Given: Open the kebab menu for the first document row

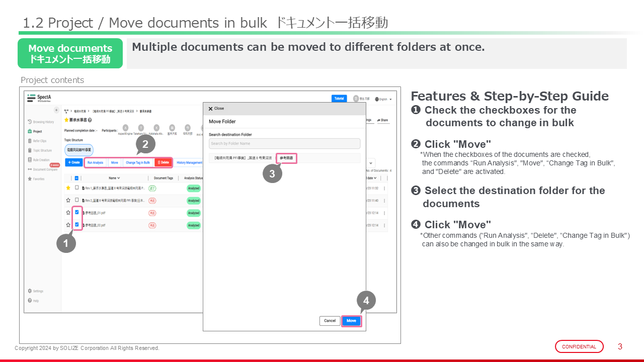Looking at the screenshot, I should [x=384, y=188].
